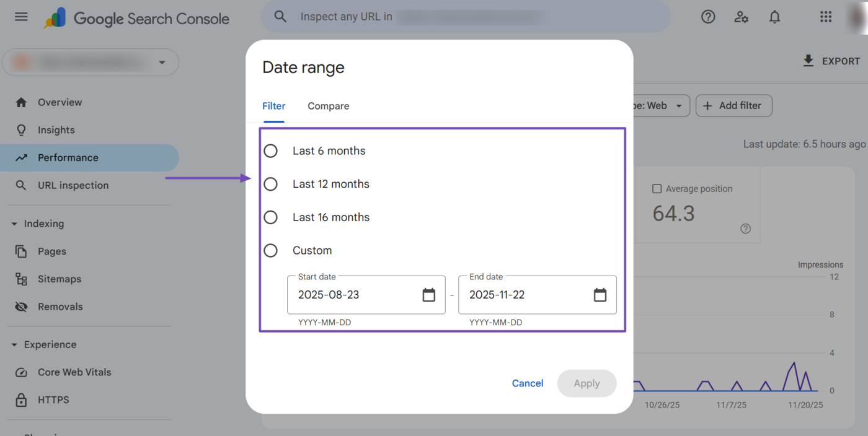Viewport: 868px width, 436px height.
Task: Open the calendar picker for Start date
Action: click(430, 295)
